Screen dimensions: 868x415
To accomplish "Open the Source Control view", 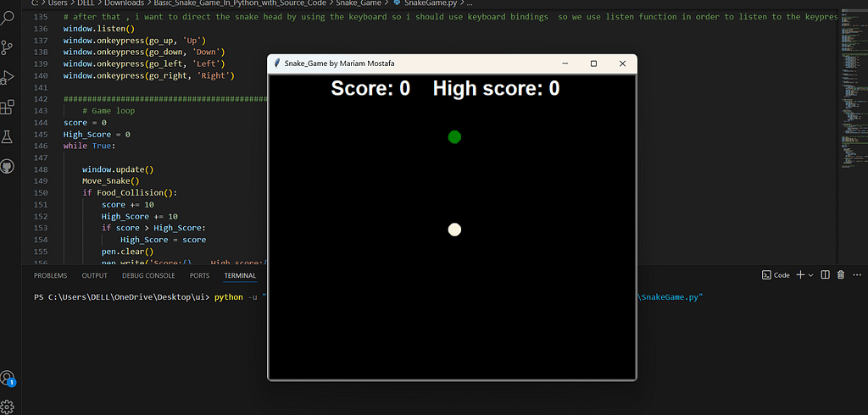I will coord(7,47).
